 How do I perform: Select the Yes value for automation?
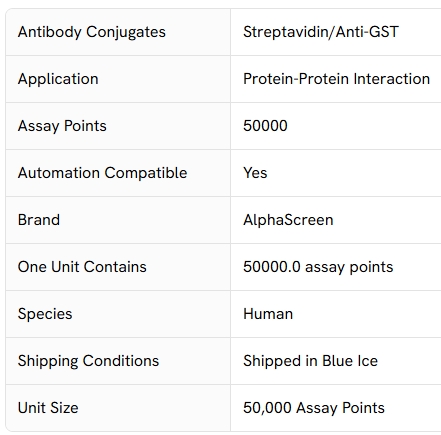[x=255, y=173]
